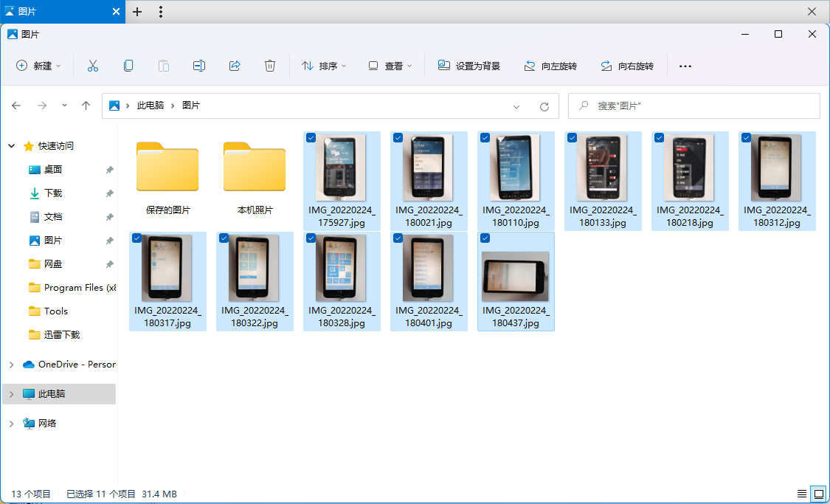
Task: Open the 查看 view dropdown
Action: [x=390, y=66]
